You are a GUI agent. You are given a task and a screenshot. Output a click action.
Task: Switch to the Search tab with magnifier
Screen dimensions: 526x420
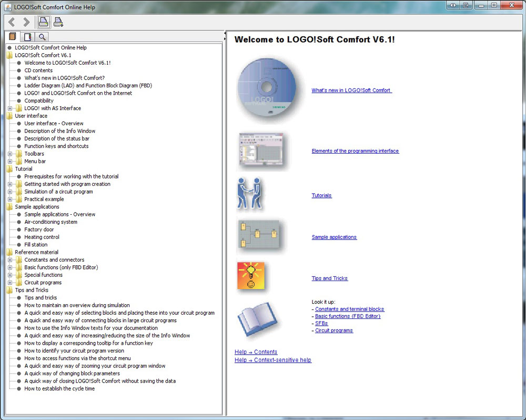tap(42, 37)
